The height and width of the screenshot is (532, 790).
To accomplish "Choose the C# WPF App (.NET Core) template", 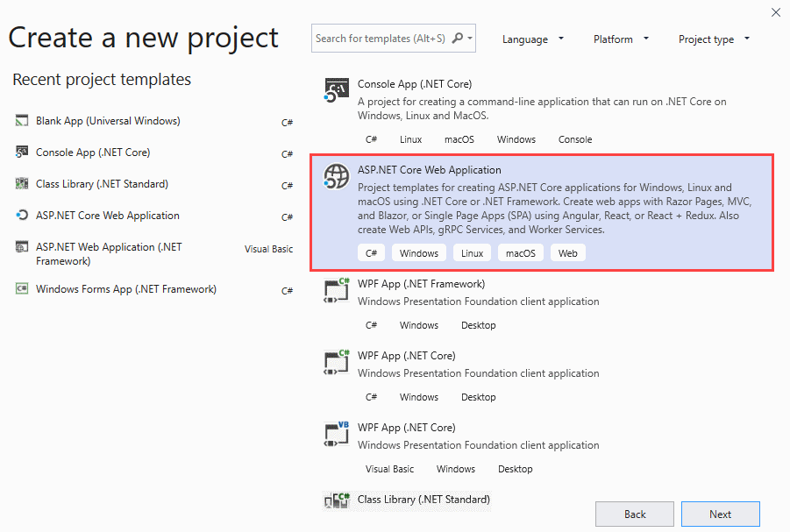I will click(x=542, y=376).
